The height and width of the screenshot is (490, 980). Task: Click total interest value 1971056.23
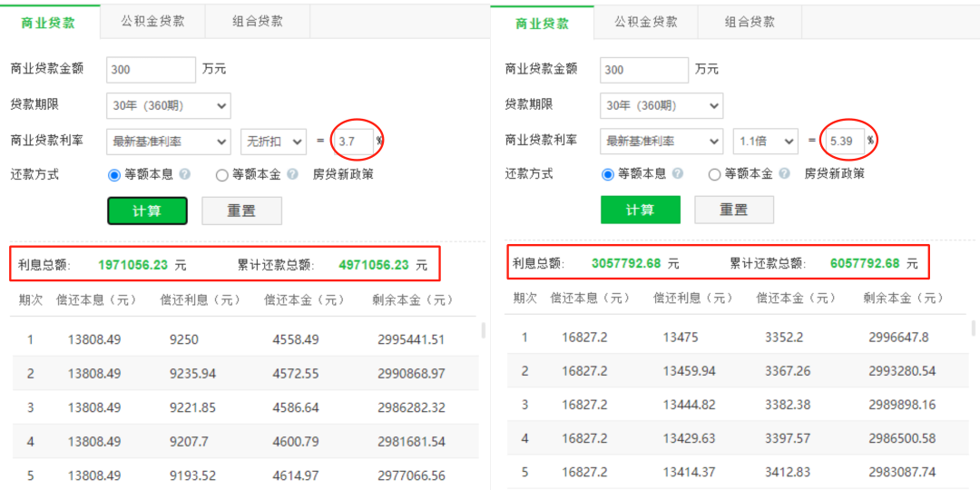click(x=133, y=265)
